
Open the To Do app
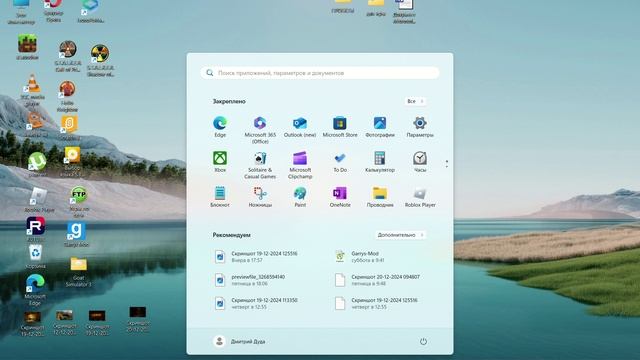(x=340, y=162)
